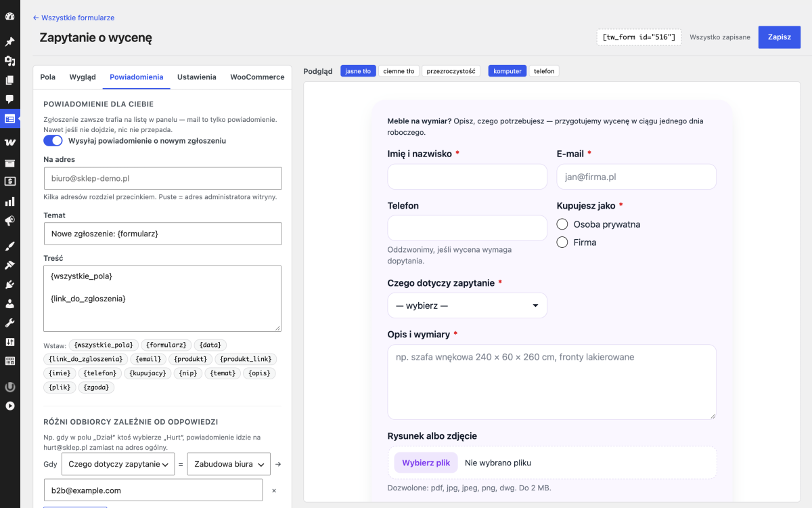Select the 'Firma' radio option
This screenshot has width=812, height=508.
click(x=562, y=242)
